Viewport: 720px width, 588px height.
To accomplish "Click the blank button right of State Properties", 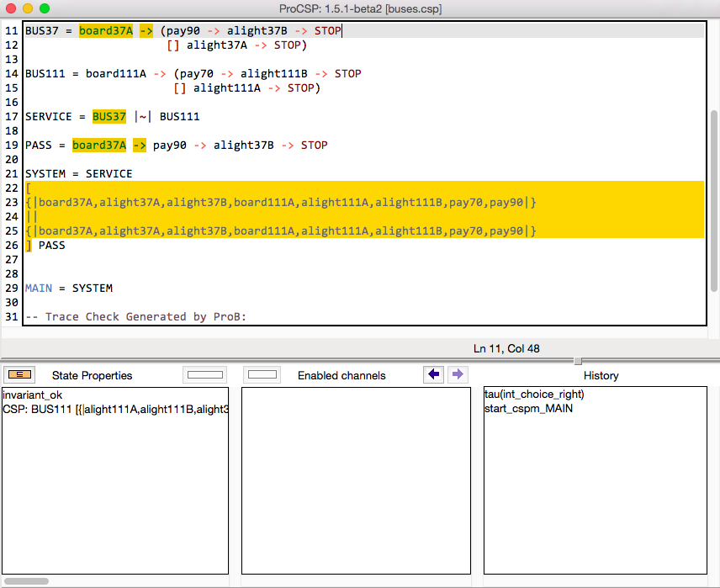I will coord(204,375).
